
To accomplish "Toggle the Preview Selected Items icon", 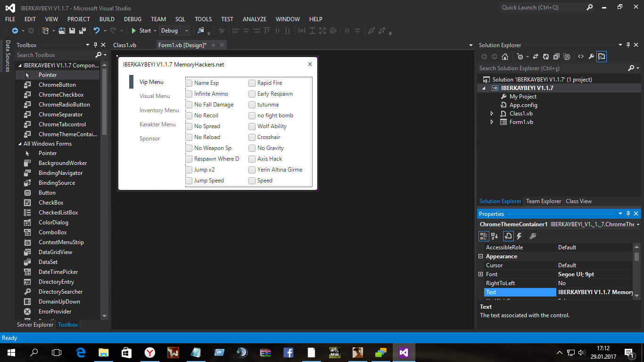I will coord(602,57).
